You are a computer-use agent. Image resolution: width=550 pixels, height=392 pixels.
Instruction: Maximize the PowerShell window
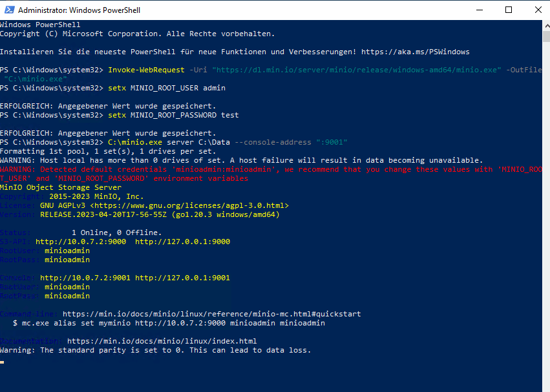[509, 10]
